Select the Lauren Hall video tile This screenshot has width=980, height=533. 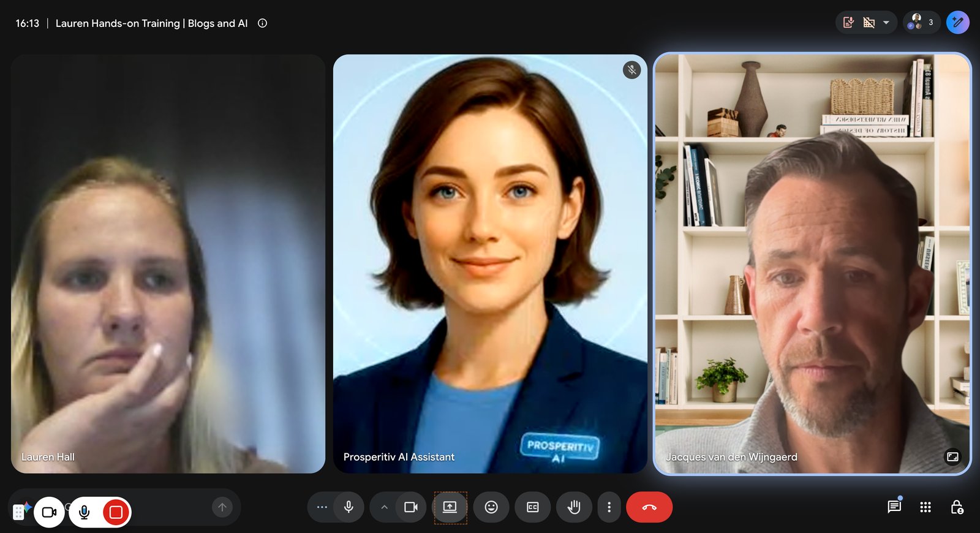pyautogui.click(x=168, y=263)
